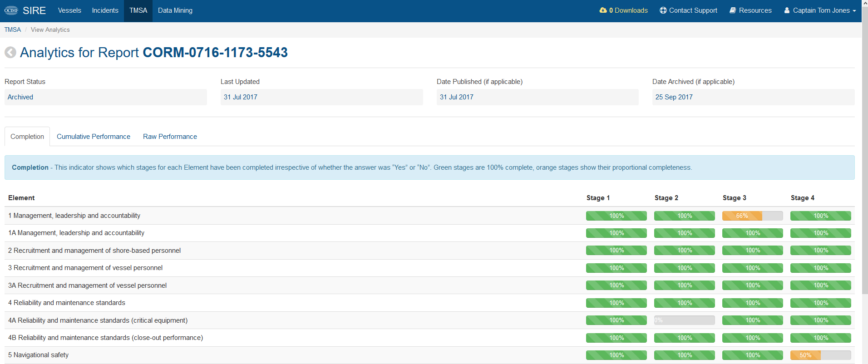Click Stage 3 bar for element 4B
This screenshot has width=868, height=364.
click(x=753, y=338)
